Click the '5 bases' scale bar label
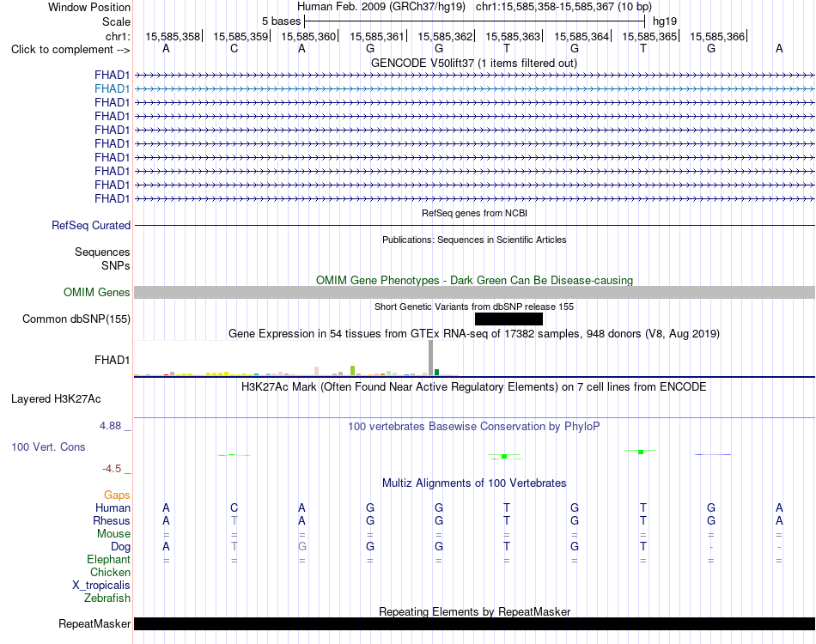The image size is (816, 644). coord(281,21)
